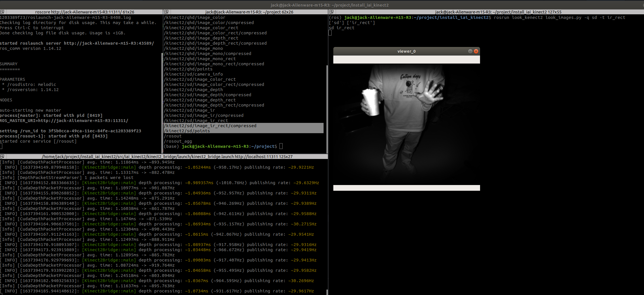The width and height of the screenshot is (644, 295).
Task: Close the viewer_0 window
Action: pos(476,51)
